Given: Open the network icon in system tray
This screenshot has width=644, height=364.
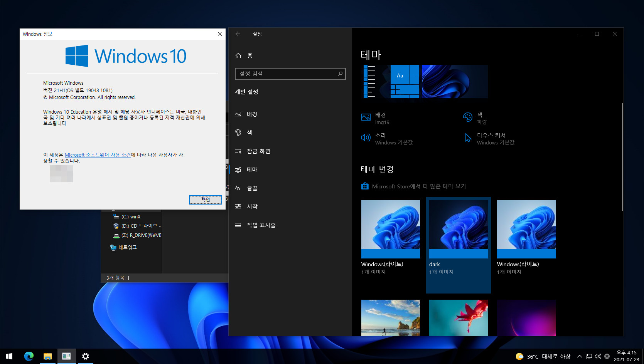Looking at the screenshot, I should (589, 356).
